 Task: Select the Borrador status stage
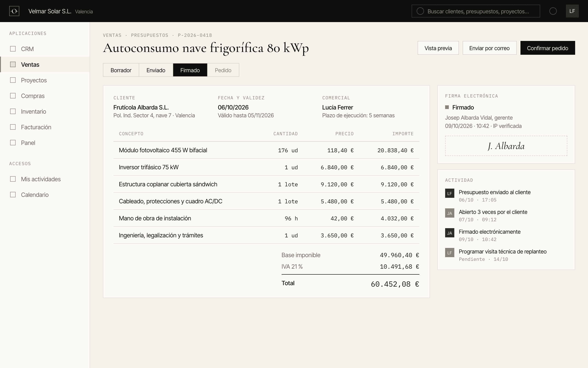point(121,70)
